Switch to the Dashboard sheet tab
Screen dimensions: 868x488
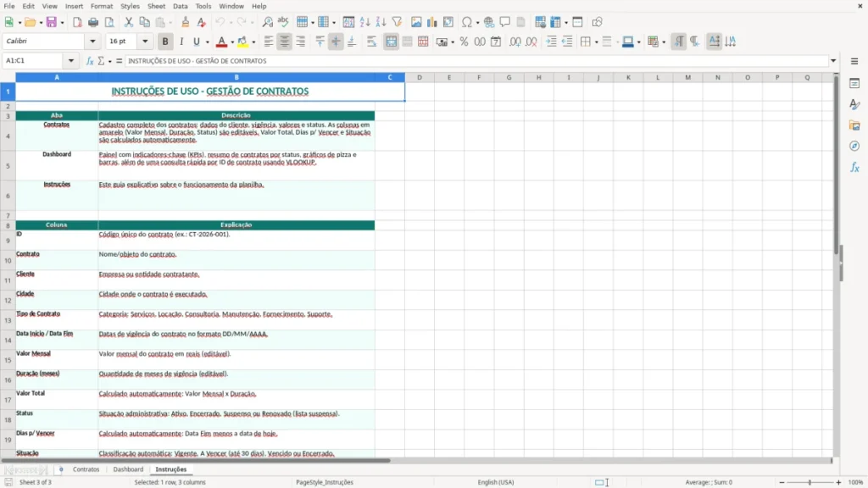coord(128,469)
